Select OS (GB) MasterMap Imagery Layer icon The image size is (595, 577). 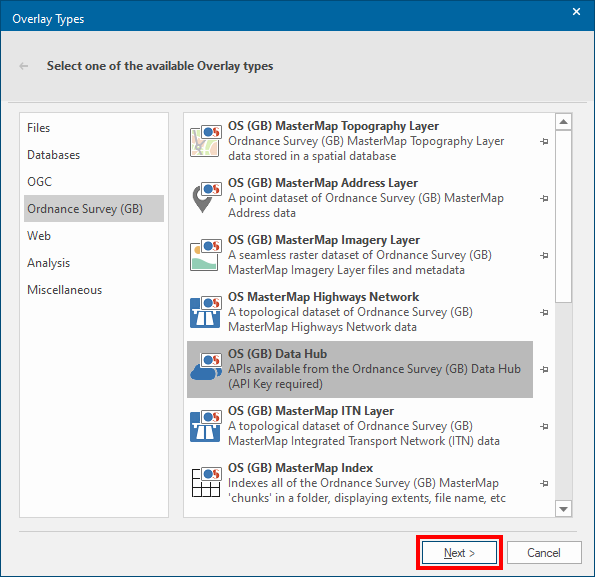[x=206, y=255]
